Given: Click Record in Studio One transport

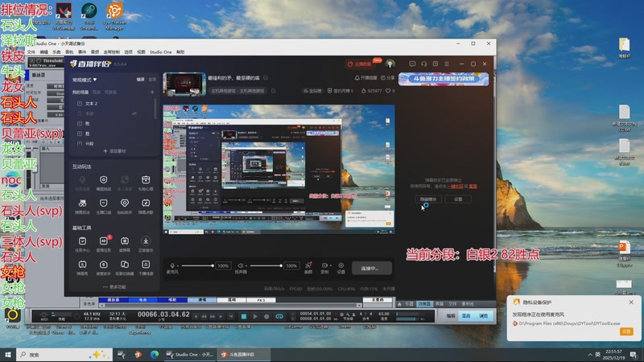Looking at the screenshot, I should (x=266, y=316).
